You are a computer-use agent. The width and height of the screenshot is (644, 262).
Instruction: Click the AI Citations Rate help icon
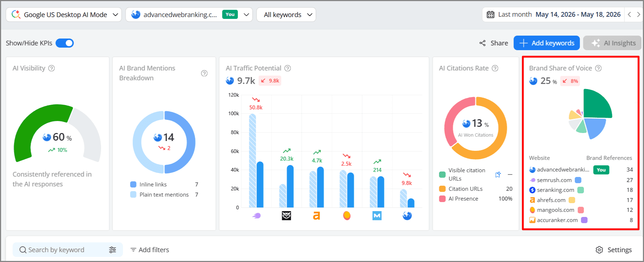(495, 68)
